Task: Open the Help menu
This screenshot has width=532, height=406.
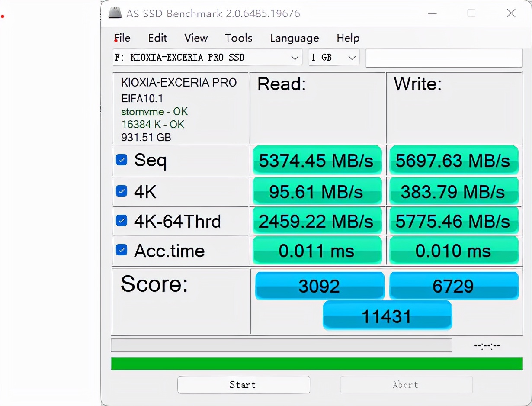Action: (348, 38)
